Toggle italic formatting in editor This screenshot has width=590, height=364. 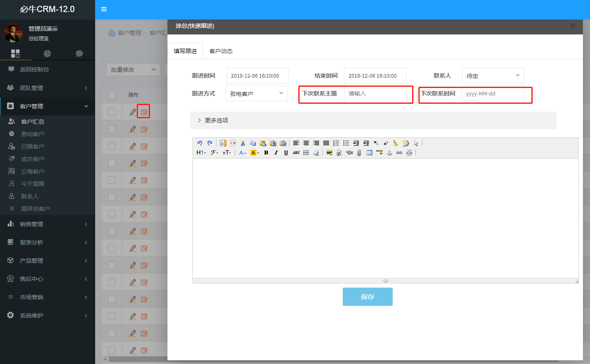276,153
